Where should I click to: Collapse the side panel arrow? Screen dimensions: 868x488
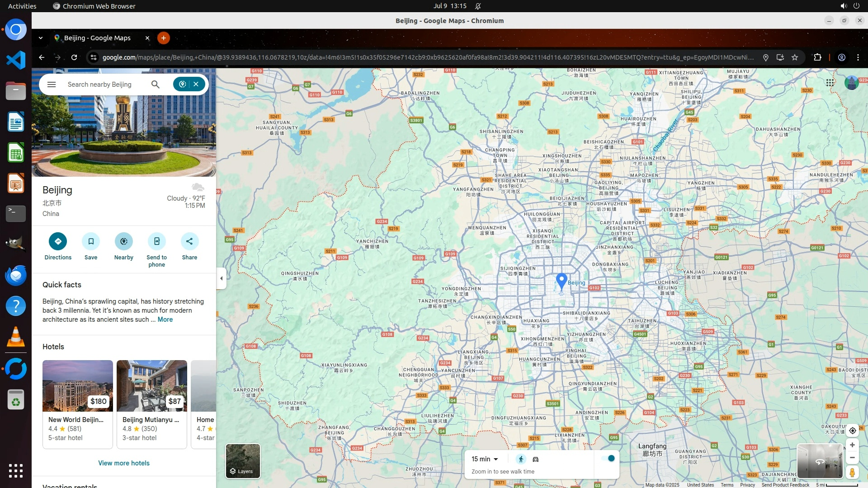coord(221,278)
